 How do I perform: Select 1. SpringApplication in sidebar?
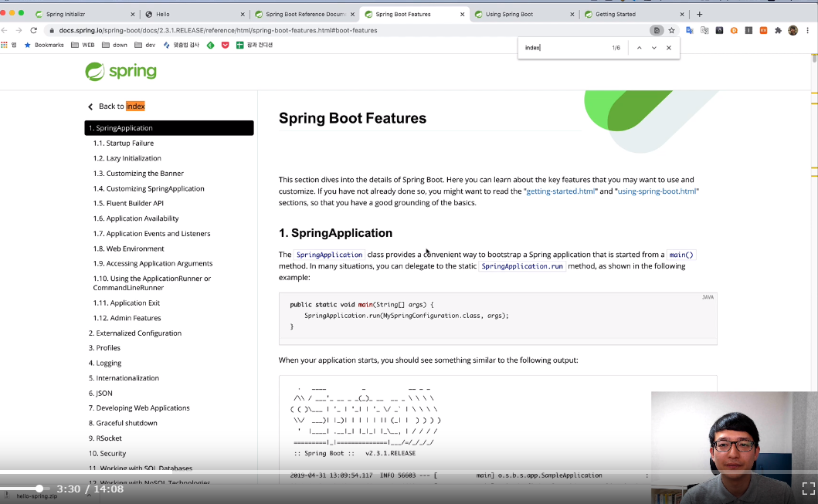(x=169, y=128)
